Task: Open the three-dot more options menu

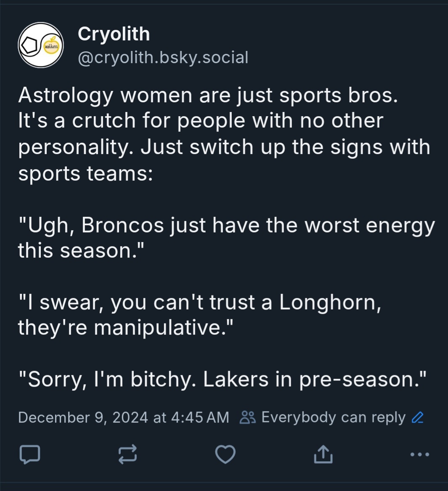Action: coord(420,454)
